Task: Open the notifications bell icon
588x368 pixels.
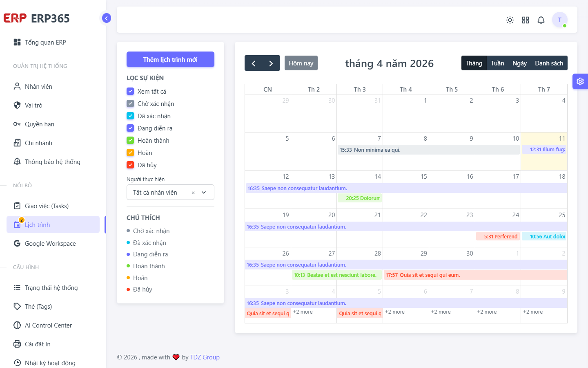Action: (x=541, y=20)
